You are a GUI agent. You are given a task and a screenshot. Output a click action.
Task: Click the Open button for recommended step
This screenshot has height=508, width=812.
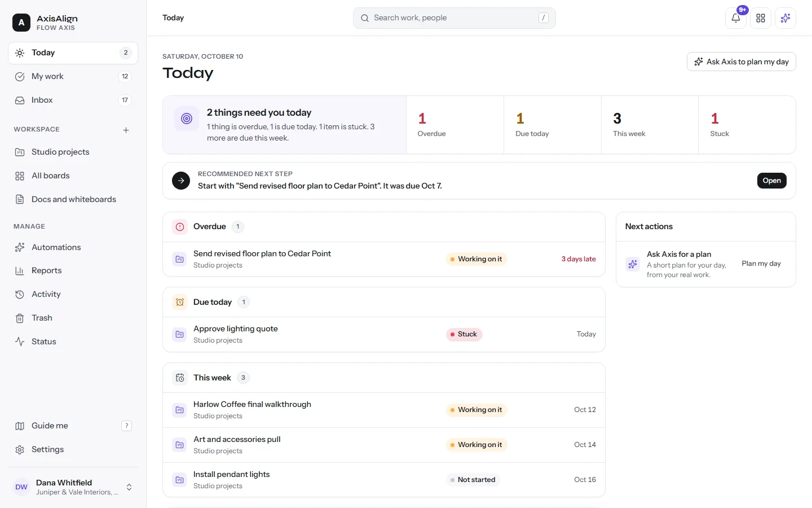[771, 181]
